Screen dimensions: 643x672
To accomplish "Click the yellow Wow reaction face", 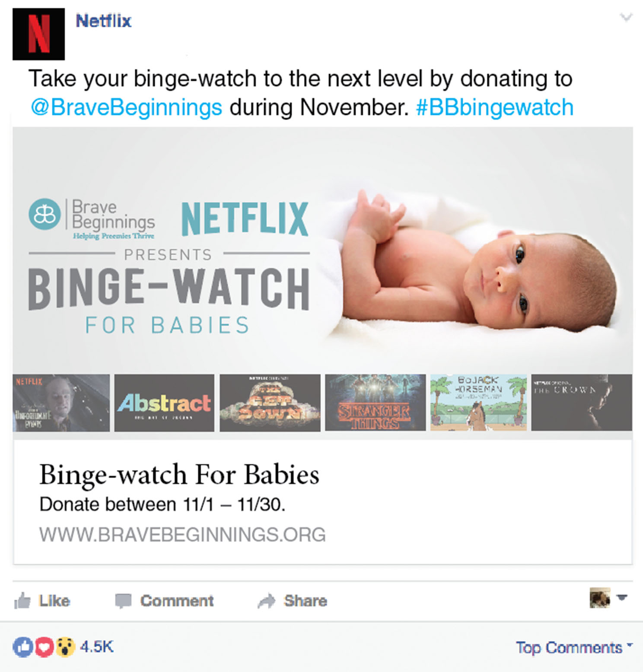I will point(65,647).
